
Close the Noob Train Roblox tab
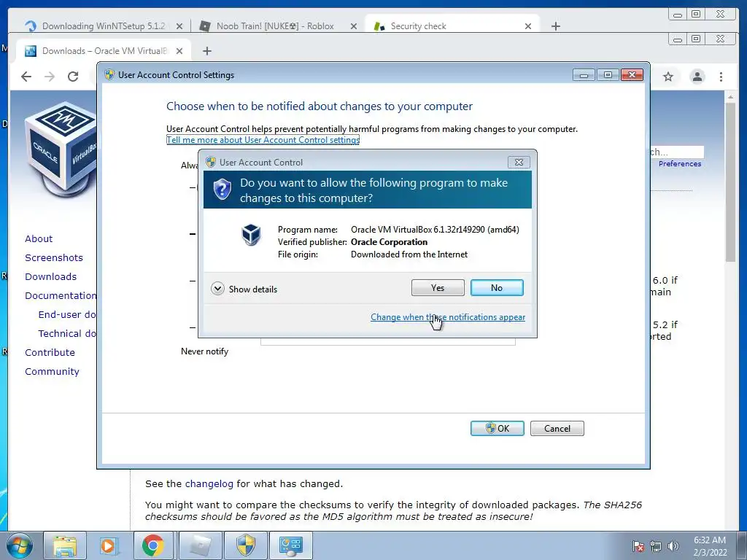[354, 26]
